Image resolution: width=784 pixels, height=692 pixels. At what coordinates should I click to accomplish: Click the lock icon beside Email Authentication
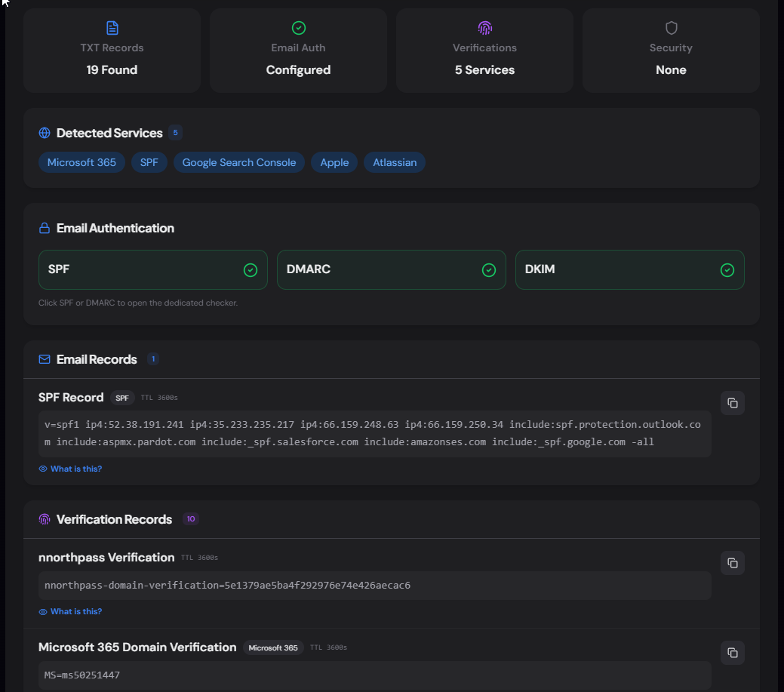45,228
